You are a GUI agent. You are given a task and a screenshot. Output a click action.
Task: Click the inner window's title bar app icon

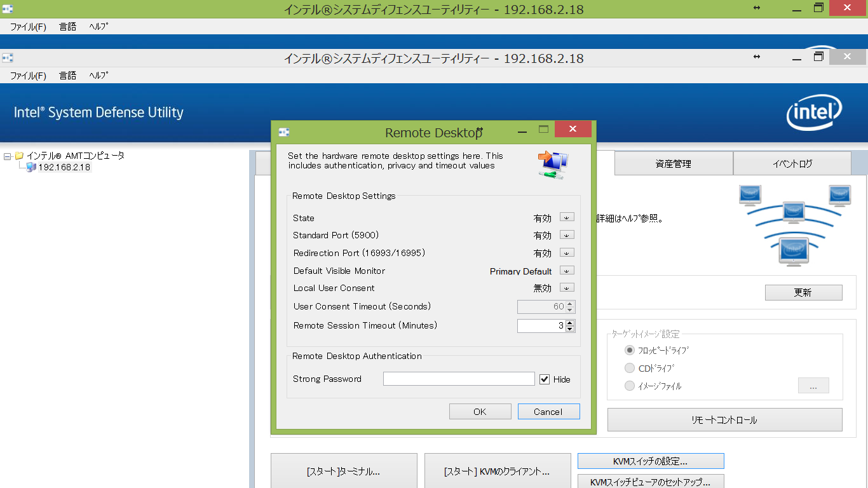click(x=8, y=58)
